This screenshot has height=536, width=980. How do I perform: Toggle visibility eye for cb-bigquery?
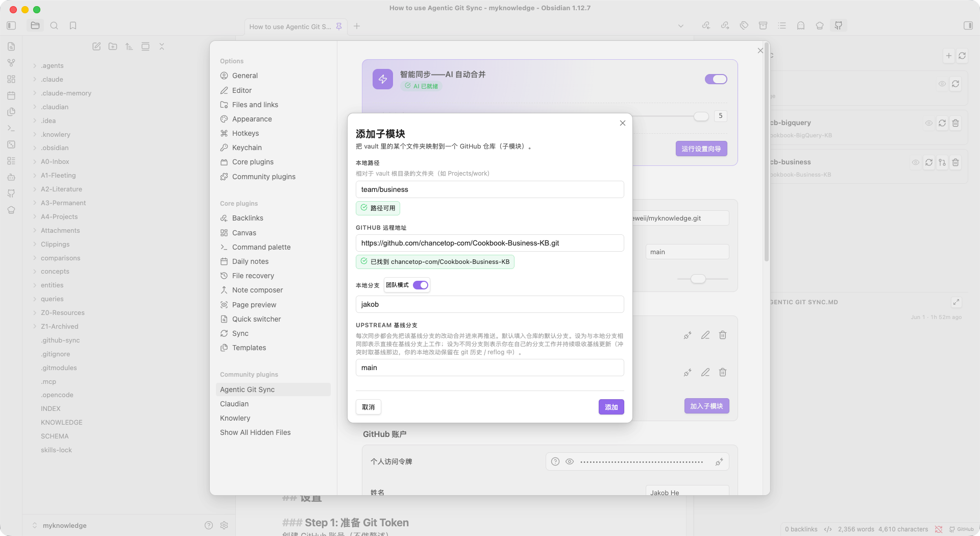929,123
